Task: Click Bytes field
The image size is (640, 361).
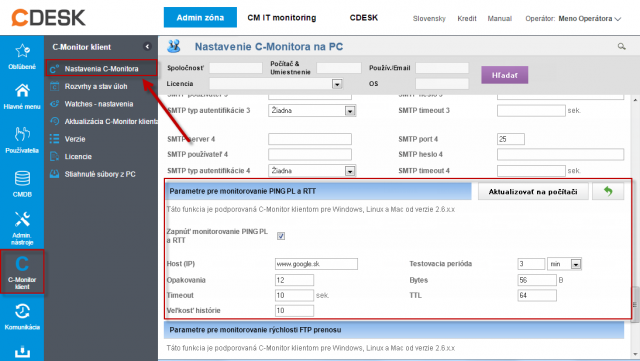Action: click(x=537, y=280)
